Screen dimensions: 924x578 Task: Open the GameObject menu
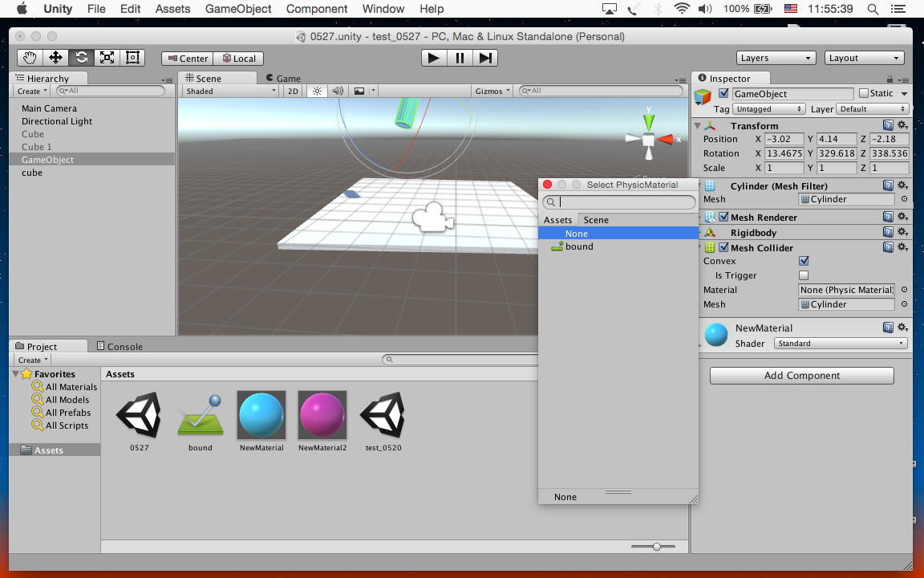(238, 9)
